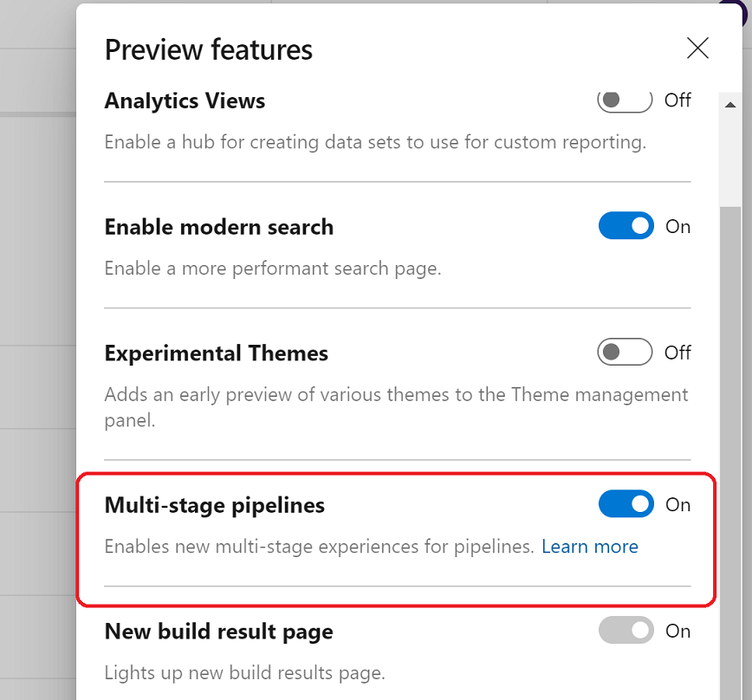Click the 'Preview features' dialog title

pyautogui.click(x=208, y=49)
